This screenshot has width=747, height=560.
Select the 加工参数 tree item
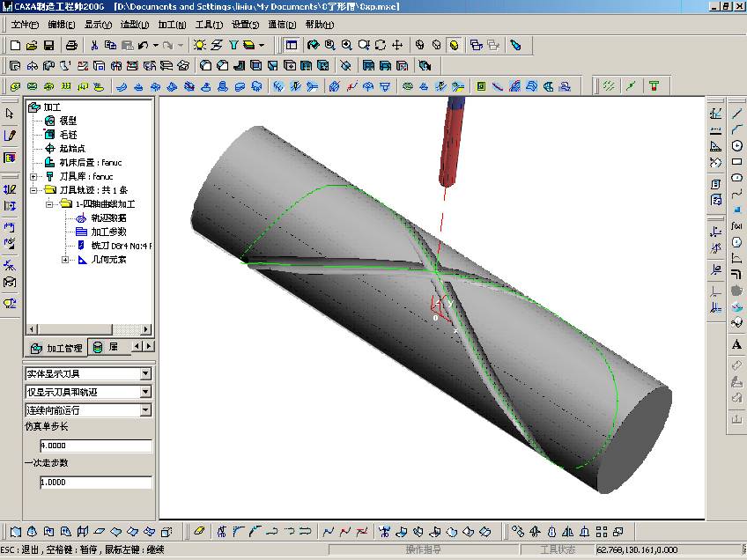109,232
